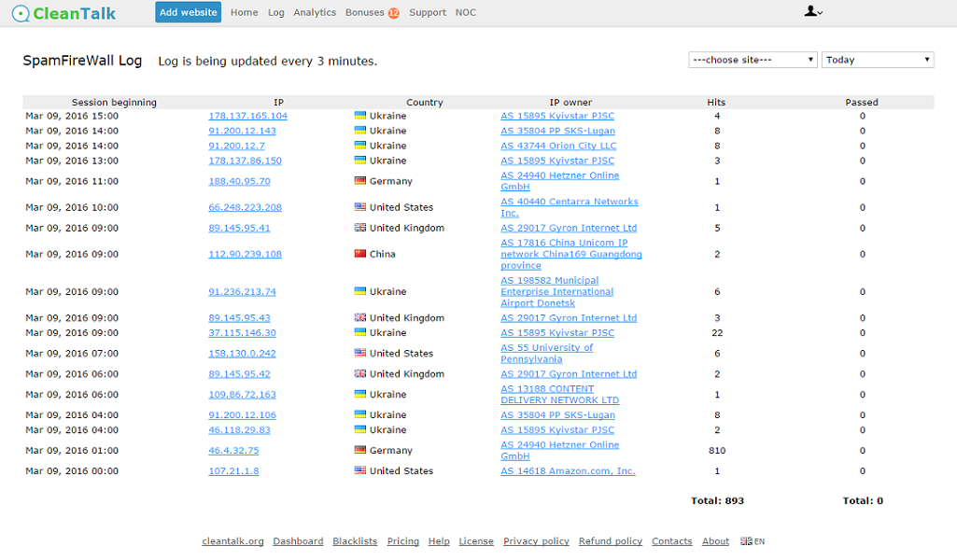957x560 pixels.
Task: Open Help footer link
Action: 439,541
